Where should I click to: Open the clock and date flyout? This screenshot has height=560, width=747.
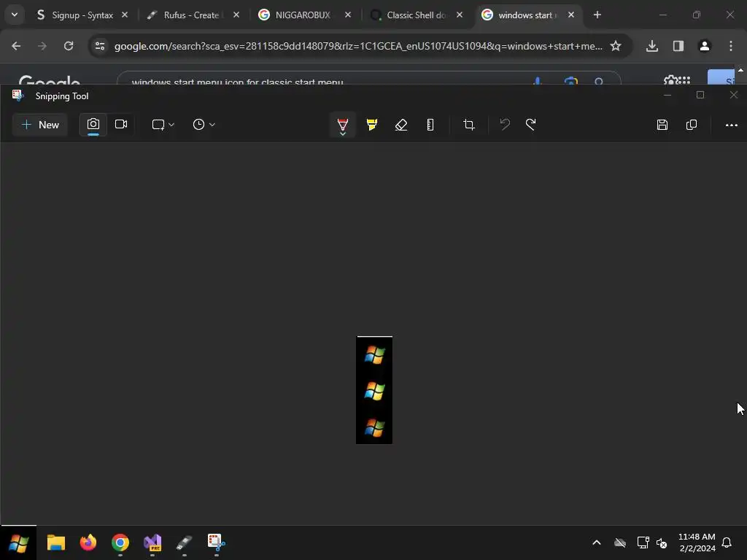[697, 542]
